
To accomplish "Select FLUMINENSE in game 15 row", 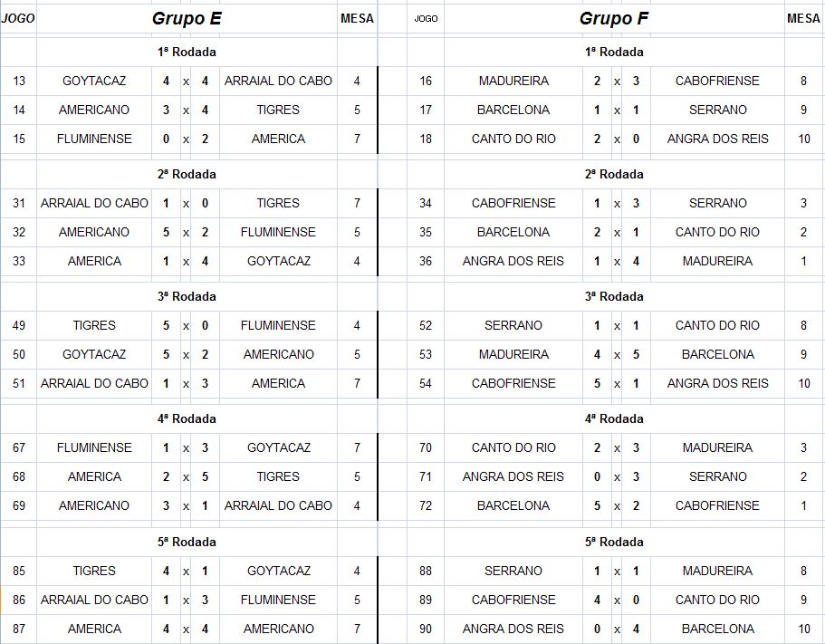I will click(94, 139).
